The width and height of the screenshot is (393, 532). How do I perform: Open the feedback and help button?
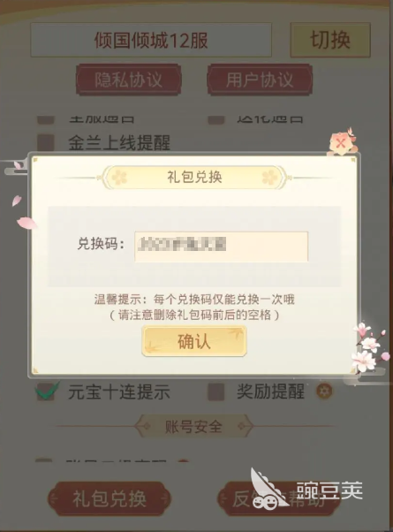(278, 498)
